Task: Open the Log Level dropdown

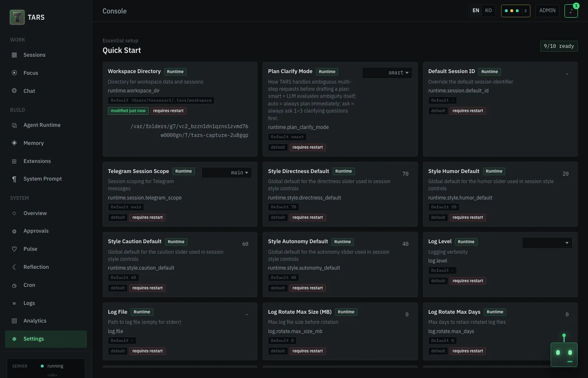Action: [x=547, y=243]
